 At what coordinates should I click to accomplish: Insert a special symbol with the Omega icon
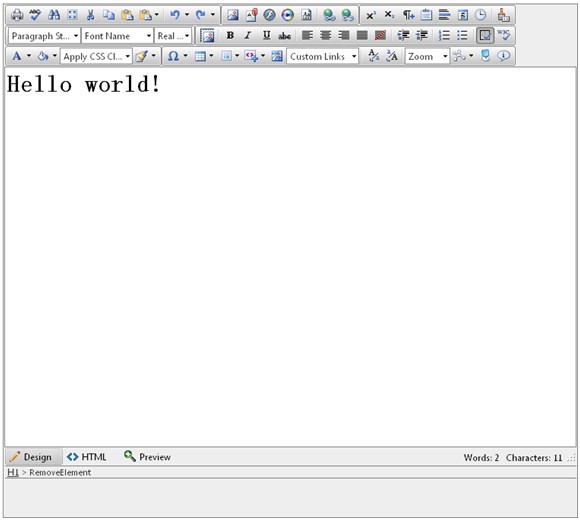point(173,56)
